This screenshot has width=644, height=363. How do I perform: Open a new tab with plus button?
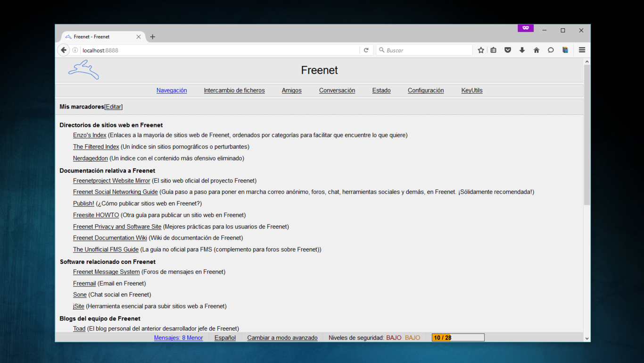click(152, 37)
